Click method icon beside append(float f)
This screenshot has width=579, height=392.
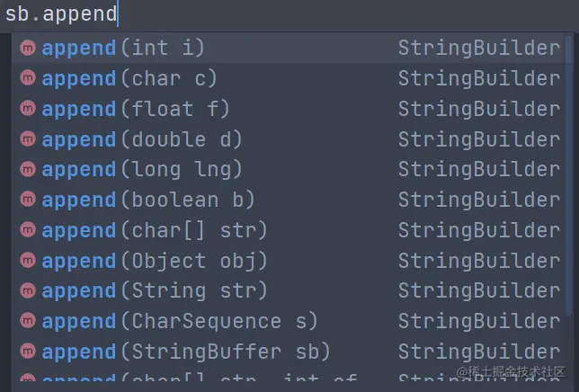tap(28, 110)
